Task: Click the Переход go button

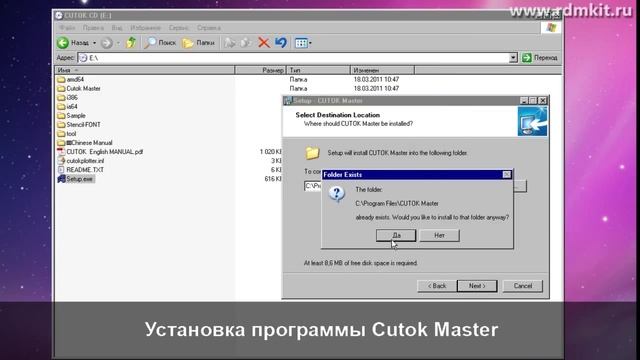Action: tap(540, 58)
